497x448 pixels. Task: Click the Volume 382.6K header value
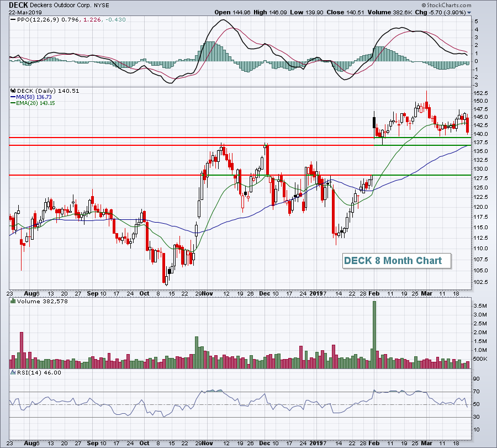pos(390,12)
